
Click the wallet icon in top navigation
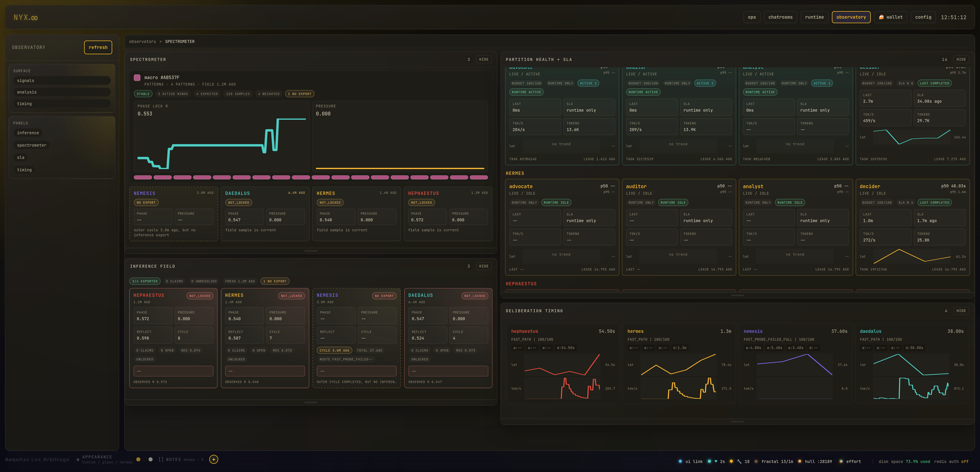point(881,17)
